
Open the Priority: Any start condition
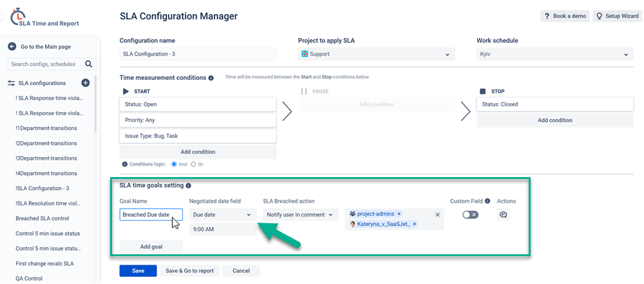(198, 120)
